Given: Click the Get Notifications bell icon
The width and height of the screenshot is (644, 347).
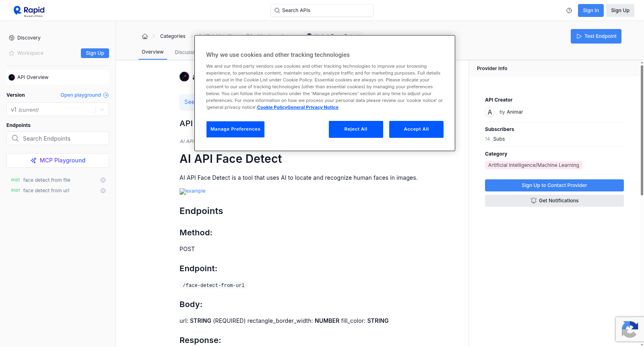Looking at the screenshot, I should pyautogui.click(x=534, y=201).
